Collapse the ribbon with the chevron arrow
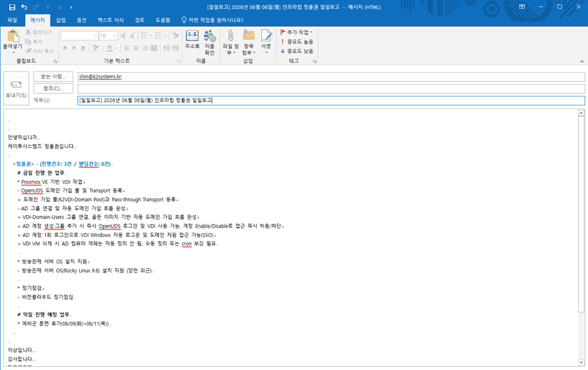 coord(582,61)
